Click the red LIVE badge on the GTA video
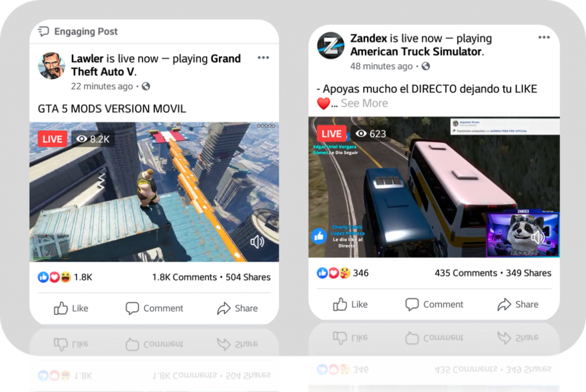The image size is (586, 392). click(x=52, y=139)
